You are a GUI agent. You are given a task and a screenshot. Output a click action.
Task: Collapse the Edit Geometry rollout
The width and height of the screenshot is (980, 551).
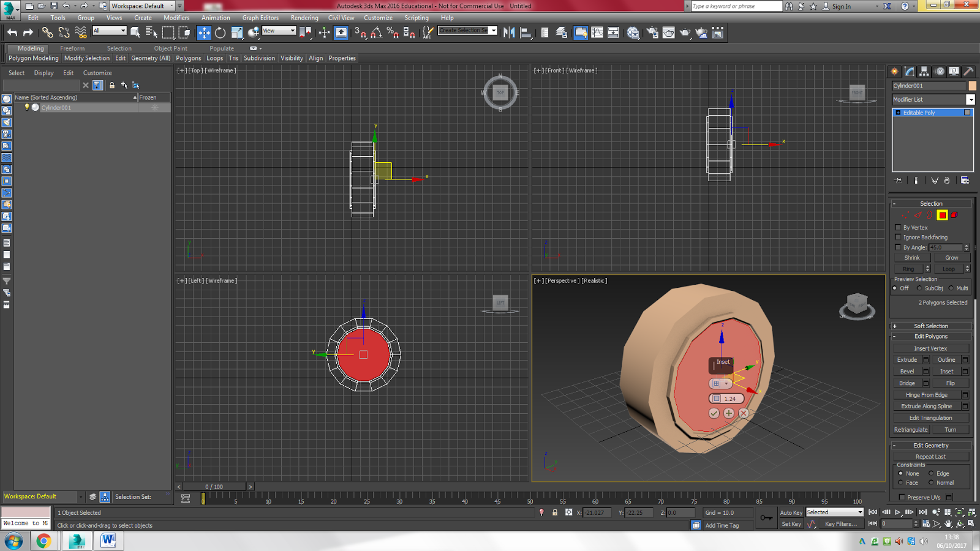click(931, 445)
